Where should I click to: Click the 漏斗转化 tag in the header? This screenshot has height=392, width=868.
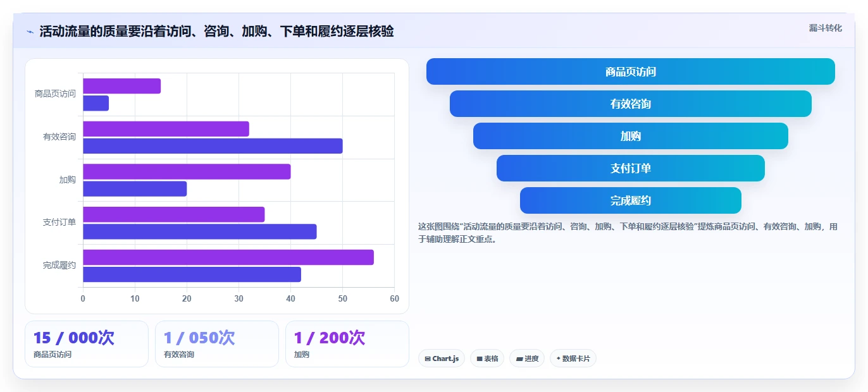[825, 28]
